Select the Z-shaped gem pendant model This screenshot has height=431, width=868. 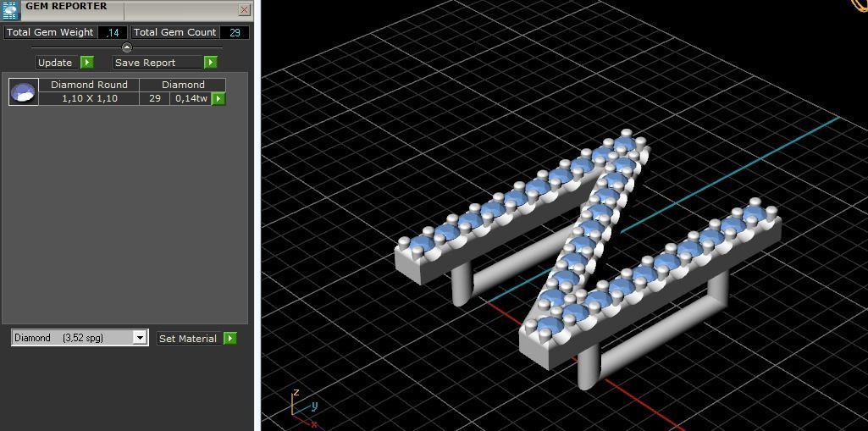click(588, 259)
